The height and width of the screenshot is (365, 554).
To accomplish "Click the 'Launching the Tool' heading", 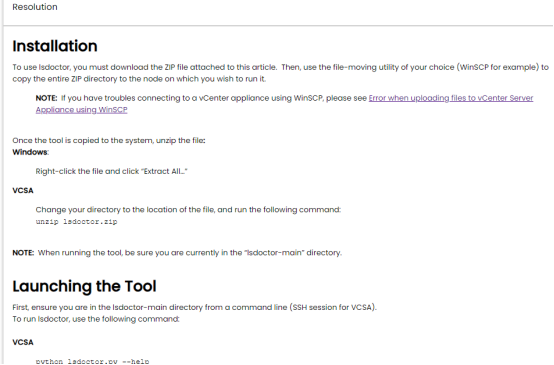I will 84,286.
